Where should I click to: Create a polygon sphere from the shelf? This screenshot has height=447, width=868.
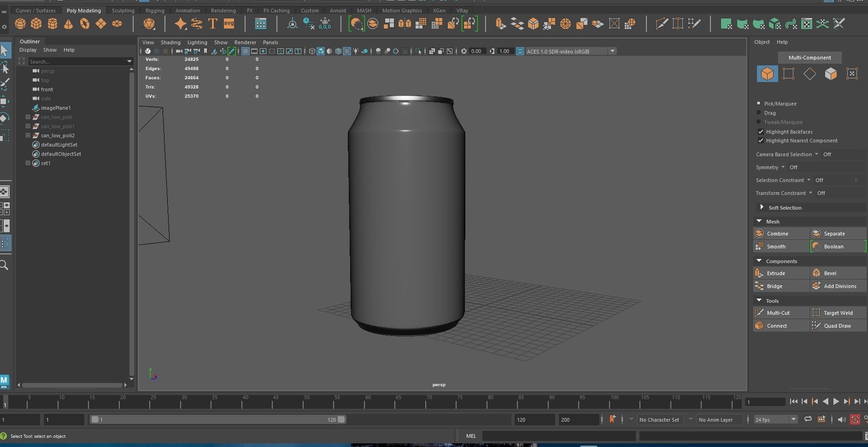point(20,24)
